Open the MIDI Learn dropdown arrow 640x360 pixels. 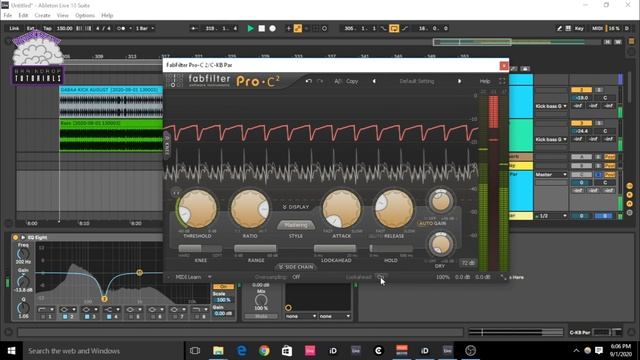point(210,277)
